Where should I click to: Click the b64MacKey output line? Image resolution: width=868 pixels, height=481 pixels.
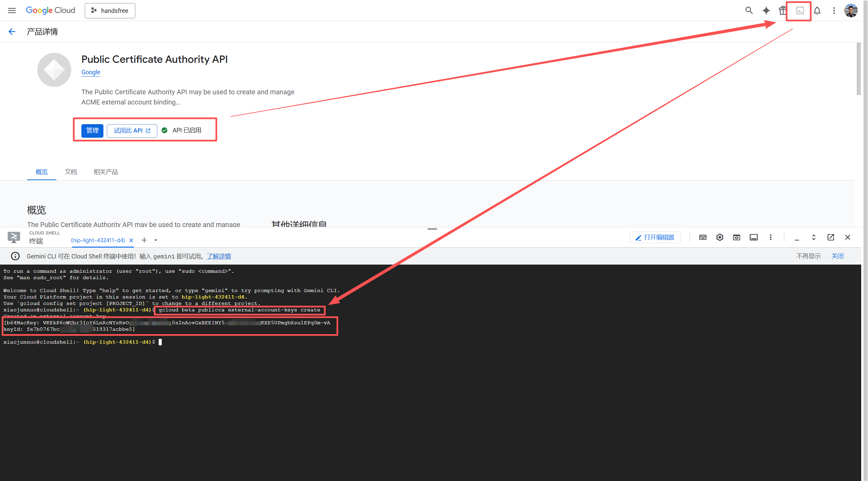(x=167, y=323)
